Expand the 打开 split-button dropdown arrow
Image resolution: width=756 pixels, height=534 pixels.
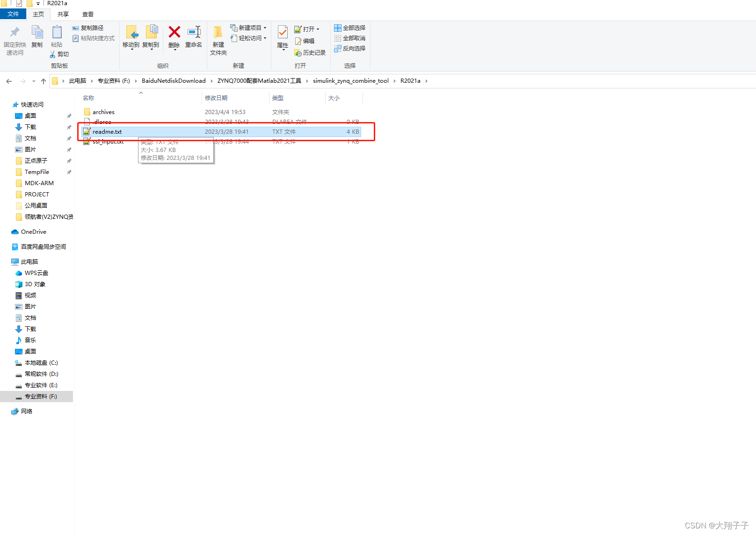[318, 29]
